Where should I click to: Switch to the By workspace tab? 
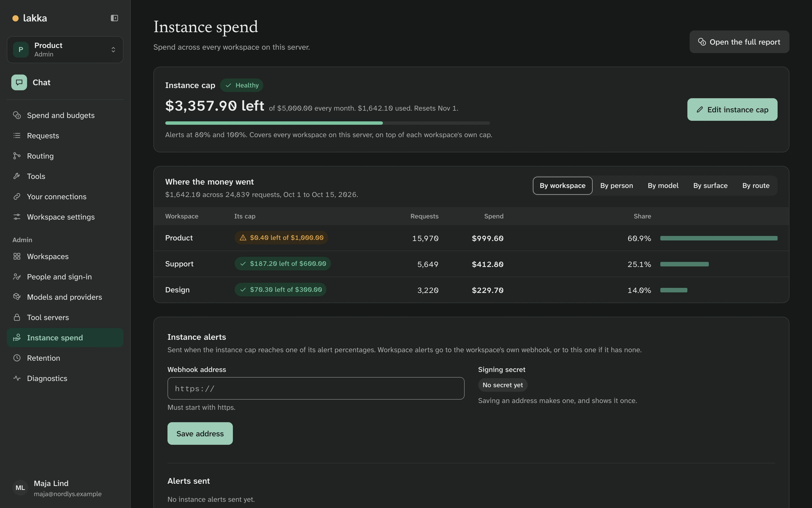click(562, 185)
